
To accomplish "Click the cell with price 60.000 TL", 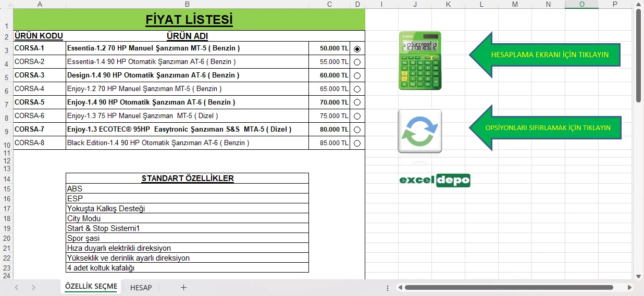I will (x=329, y=75).
